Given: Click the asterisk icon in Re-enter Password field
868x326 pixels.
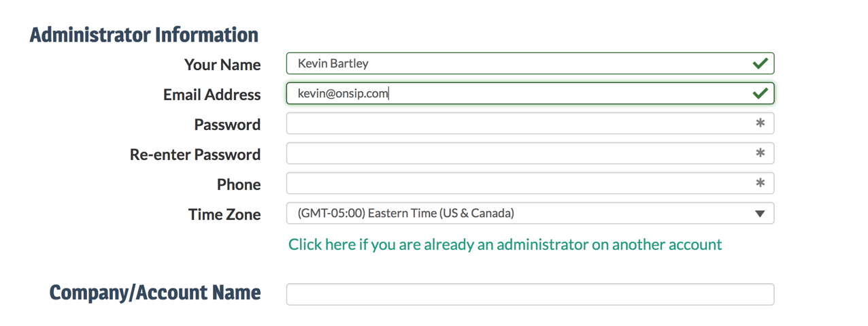Looking at the screenshot, I should coord(760,154).
